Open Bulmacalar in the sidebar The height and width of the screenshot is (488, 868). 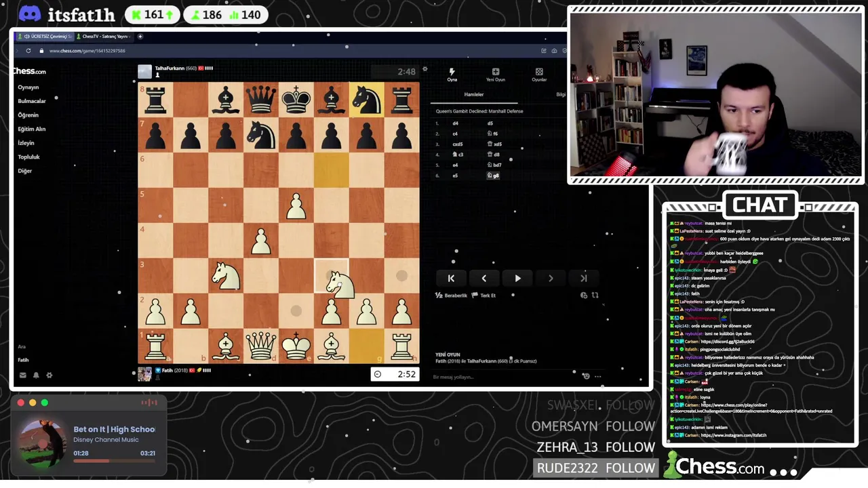coord(32,101)
